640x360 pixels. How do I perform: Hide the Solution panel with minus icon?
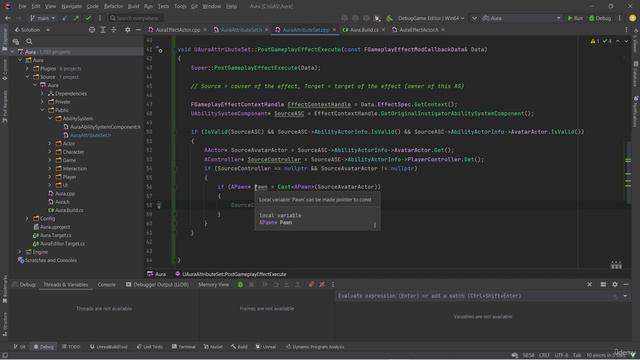138,30
